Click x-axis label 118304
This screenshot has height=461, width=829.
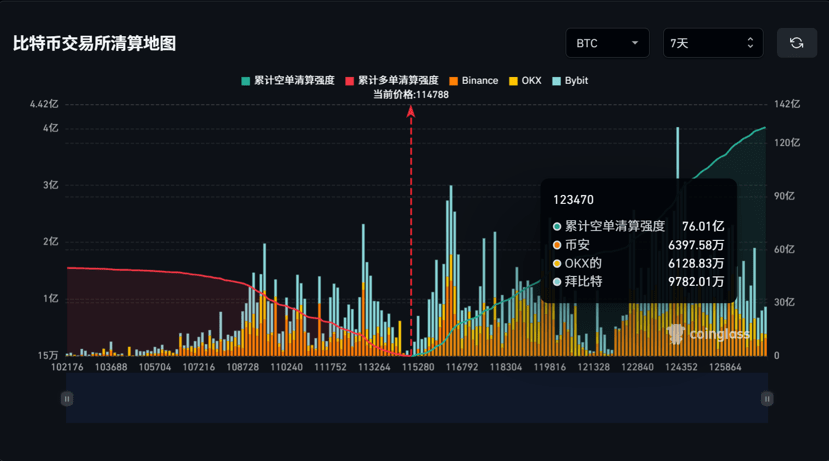coord(506,367)
